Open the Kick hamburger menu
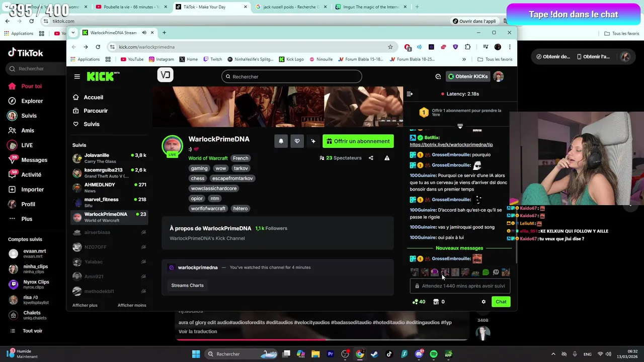 (x=77, y=76)
